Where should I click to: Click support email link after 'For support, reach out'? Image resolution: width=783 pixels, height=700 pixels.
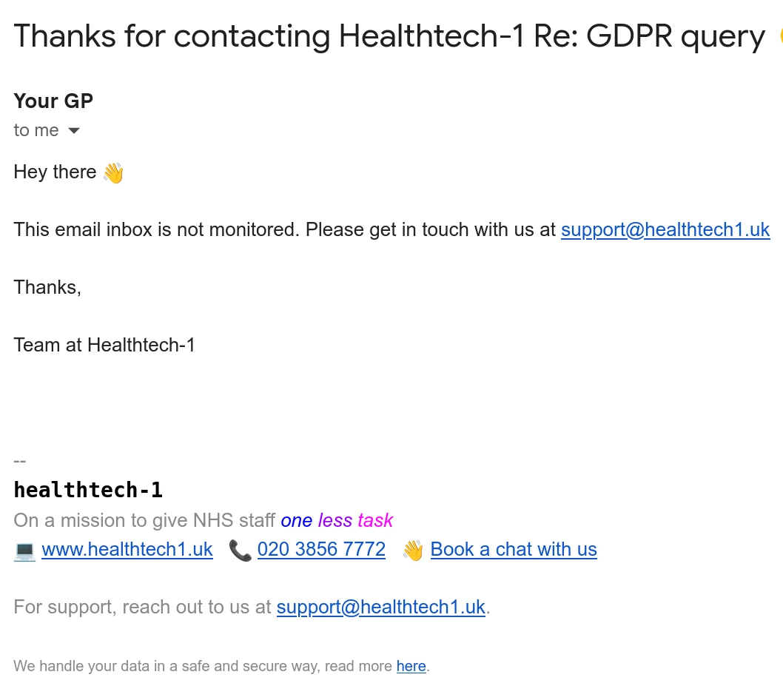tap(381, 608)
